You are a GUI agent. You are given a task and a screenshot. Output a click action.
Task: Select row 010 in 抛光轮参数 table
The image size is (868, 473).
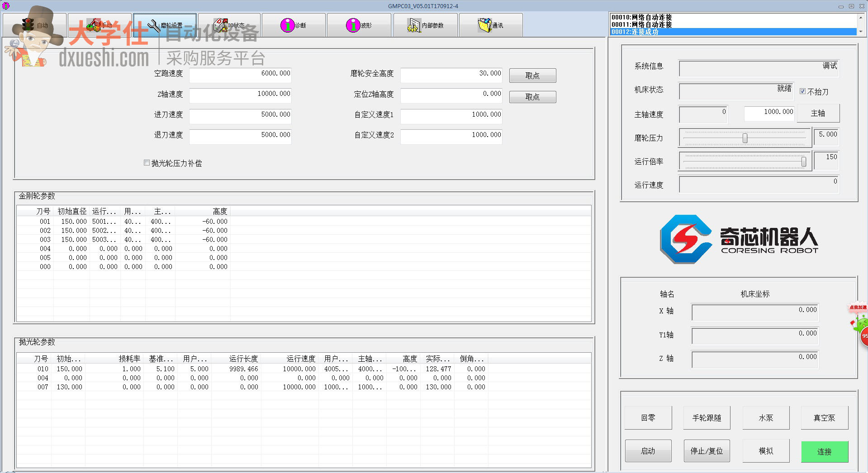tap(304, 369)
